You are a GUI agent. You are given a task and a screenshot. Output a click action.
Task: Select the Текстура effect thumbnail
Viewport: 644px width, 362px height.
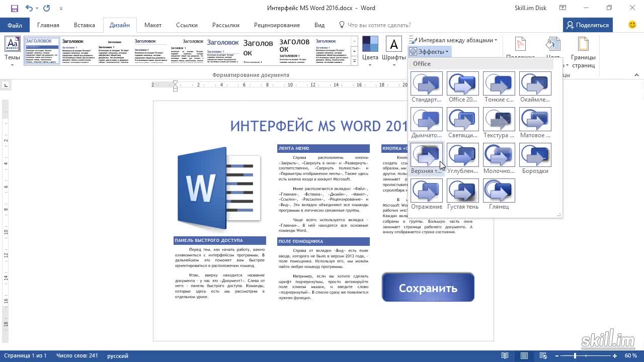(499, 119)
